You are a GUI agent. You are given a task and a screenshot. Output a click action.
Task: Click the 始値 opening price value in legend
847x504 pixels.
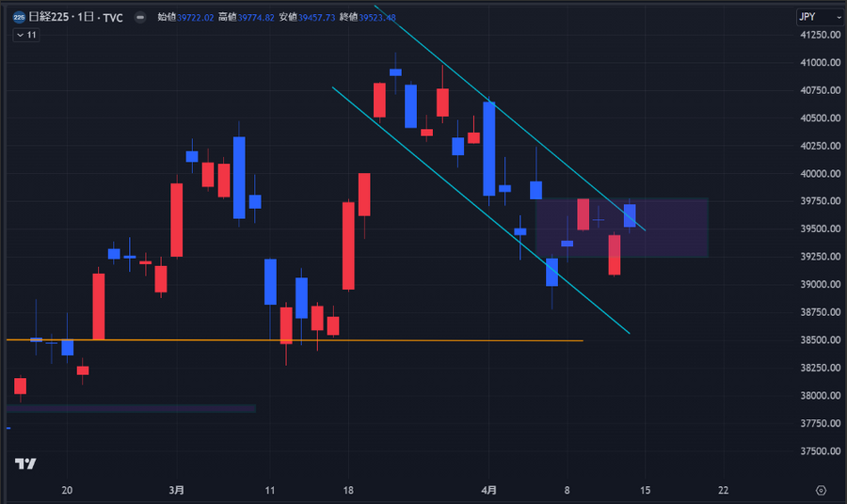pyautogui.click(x=196, y=18)
